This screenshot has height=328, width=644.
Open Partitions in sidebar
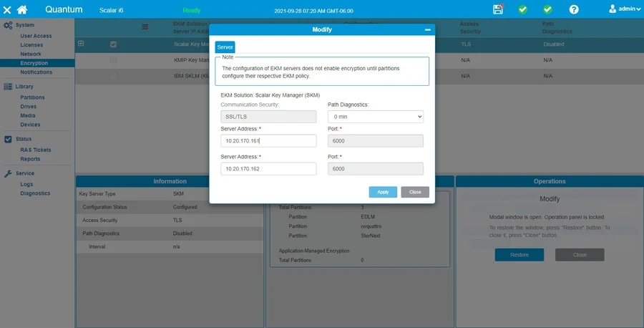[x=32, y=97]
